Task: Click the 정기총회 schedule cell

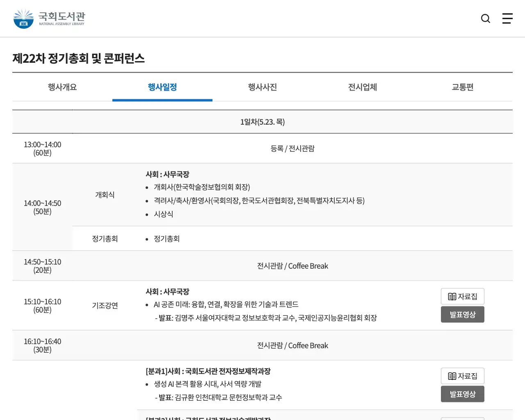Action: [x=105, y=238]
